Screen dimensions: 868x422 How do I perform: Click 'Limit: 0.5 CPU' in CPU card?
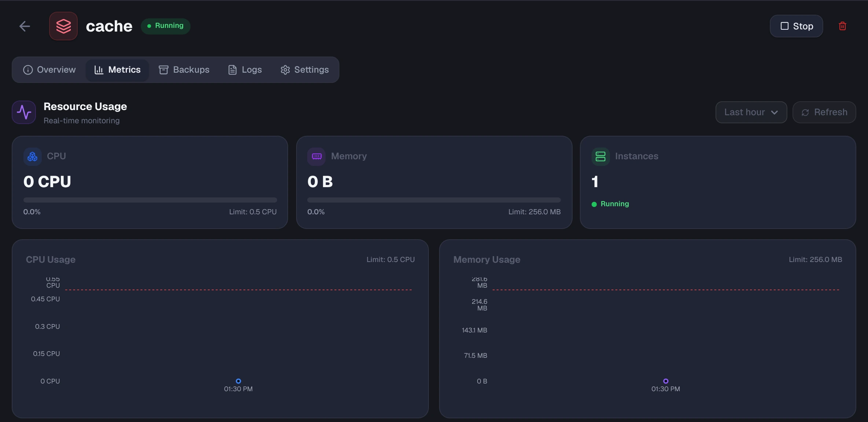pos(253,212)
